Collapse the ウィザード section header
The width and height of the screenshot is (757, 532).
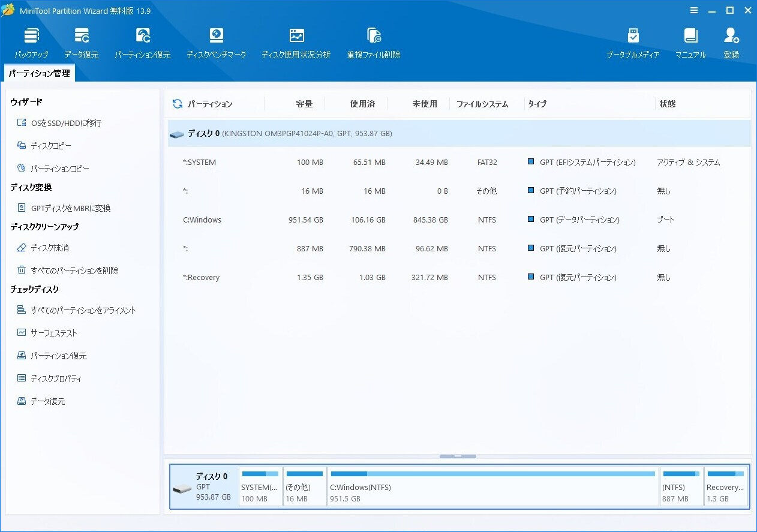pyautogui.click(x=26, y=102)
